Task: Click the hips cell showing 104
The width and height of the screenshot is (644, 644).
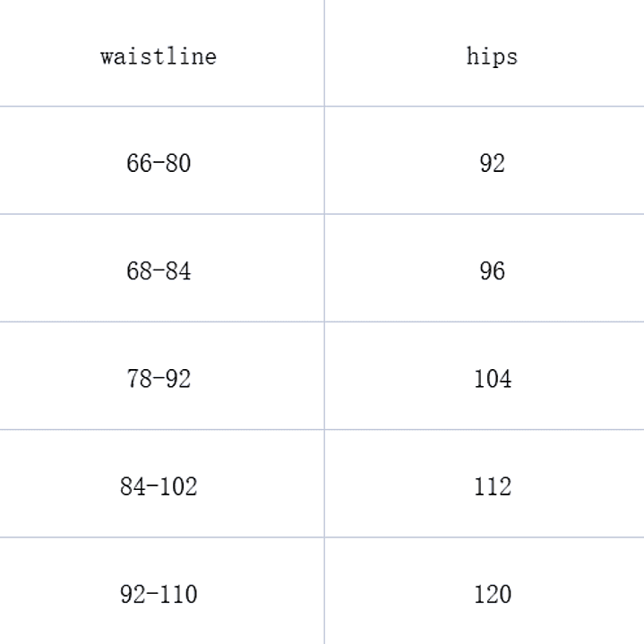Action: click(492, 379)
